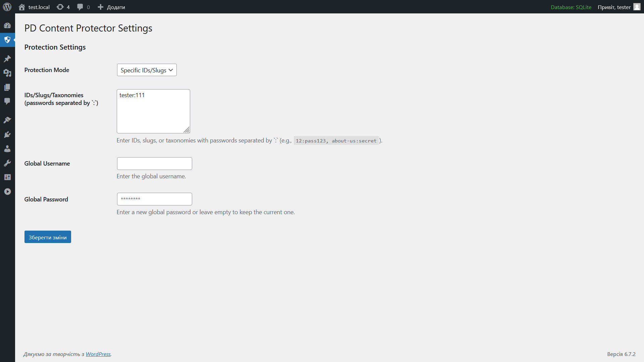Click the WordPress logo in admin bar
Screen dimensions: 644x362
pos(7,7)
